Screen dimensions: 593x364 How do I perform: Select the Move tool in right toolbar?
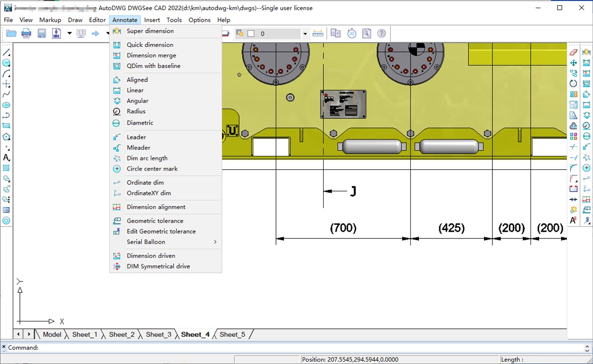point(574,63)
